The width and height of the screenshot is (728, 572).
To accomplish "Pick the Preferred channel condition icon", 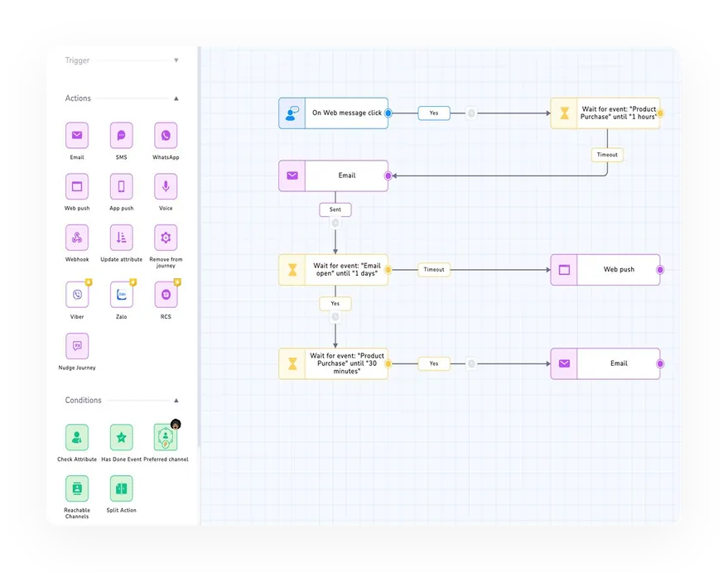I will tap(166, 437).
